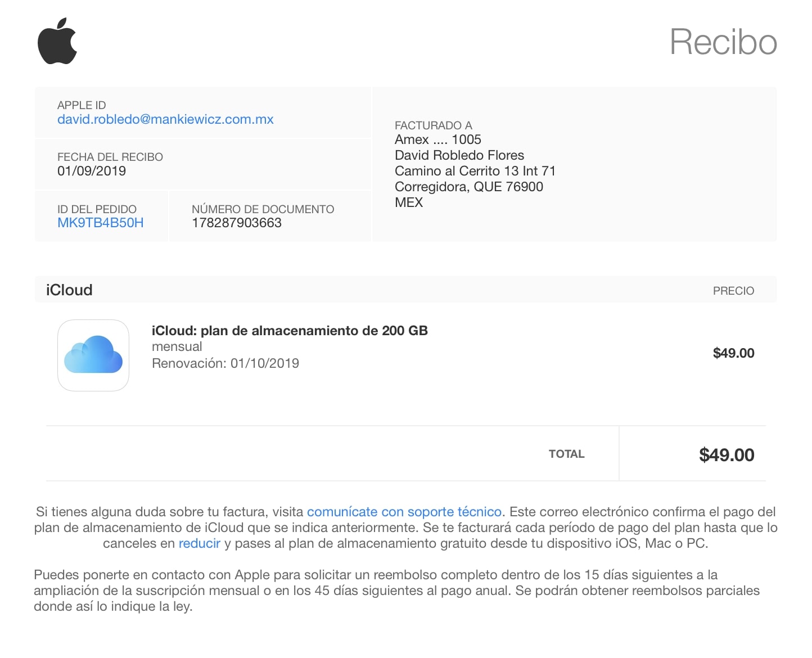Click the 'FACTURADO A' label
Image resolution: width=812 pixels, height=658 pixels.
click(x=434, y=125)
